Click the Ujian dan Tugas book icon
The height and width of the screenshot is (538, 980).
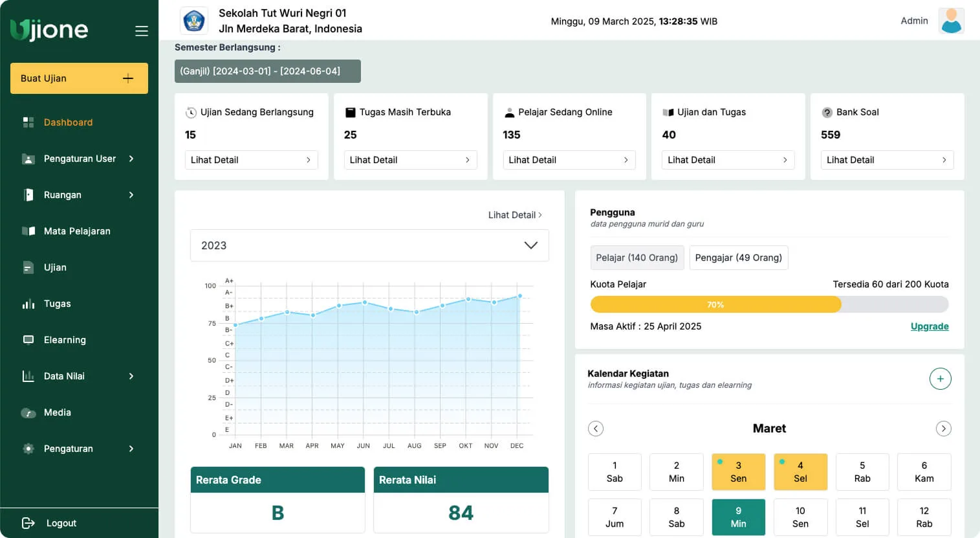pos(668,113)
